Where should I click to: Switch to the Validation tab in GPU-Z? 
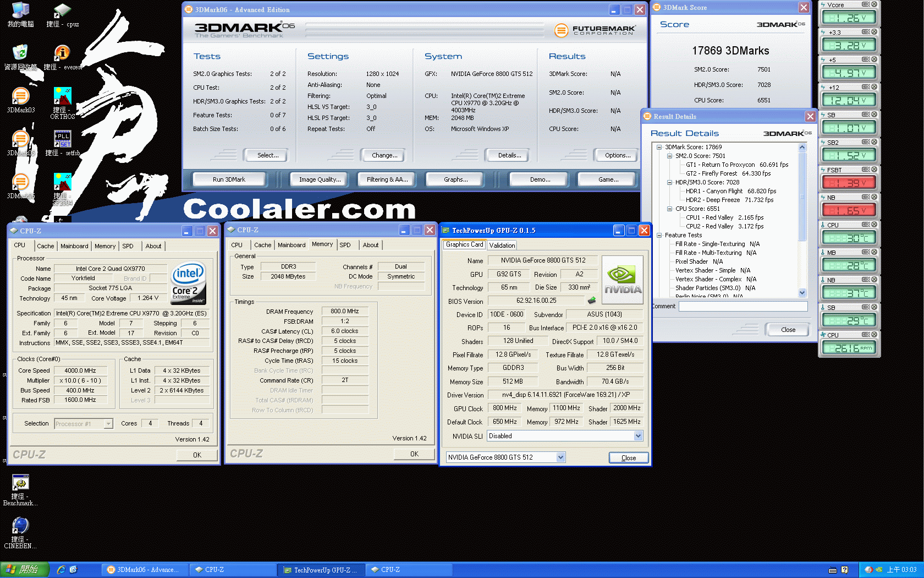tap(502, 246)
